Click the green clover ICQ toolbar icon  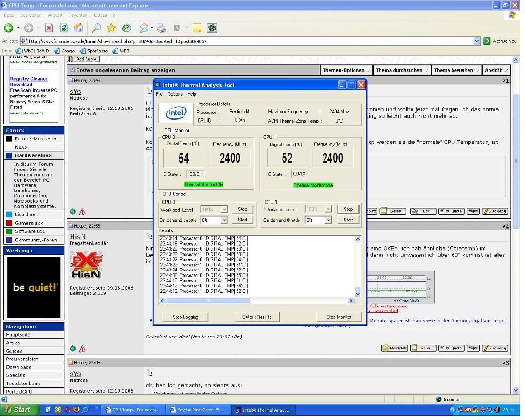tap(212, 28)
